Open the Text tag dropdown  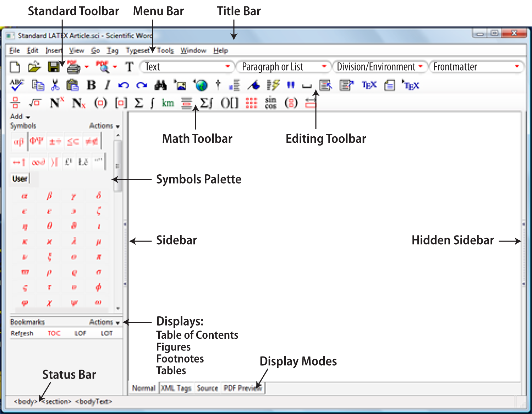click(187, 67)
